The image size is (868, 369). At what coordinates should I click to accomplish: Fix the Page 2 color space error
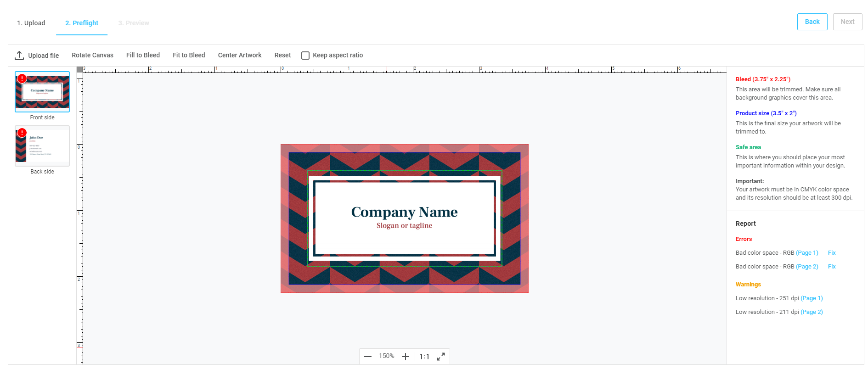pos(832,267)
